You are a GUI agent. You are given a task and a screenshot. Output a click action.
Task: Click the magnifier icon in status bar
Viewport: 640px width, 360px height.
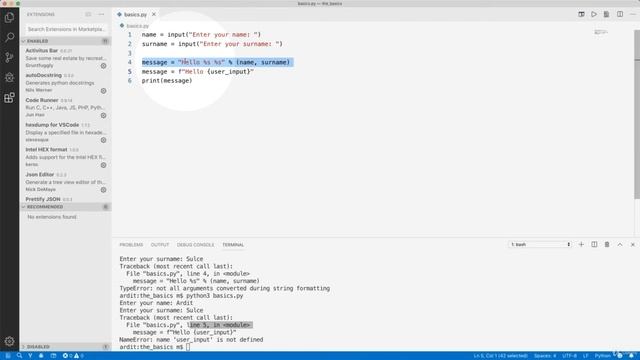19,356
